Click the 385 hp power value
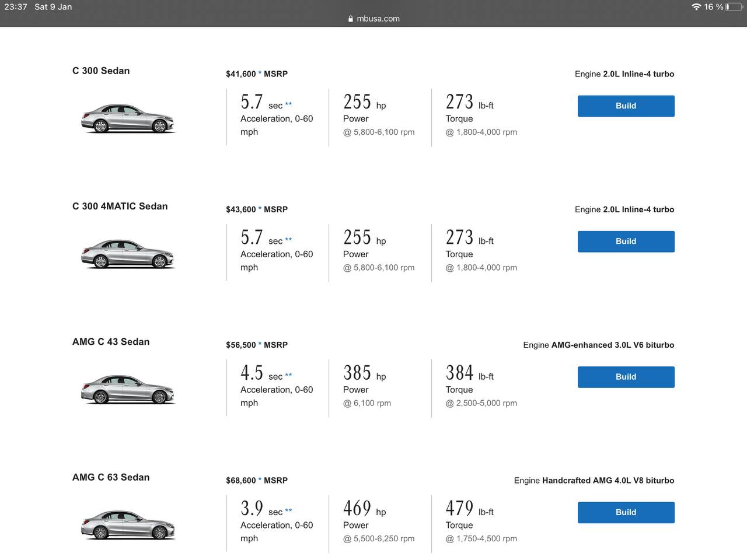747x560 pixels. tap(365, 373)
